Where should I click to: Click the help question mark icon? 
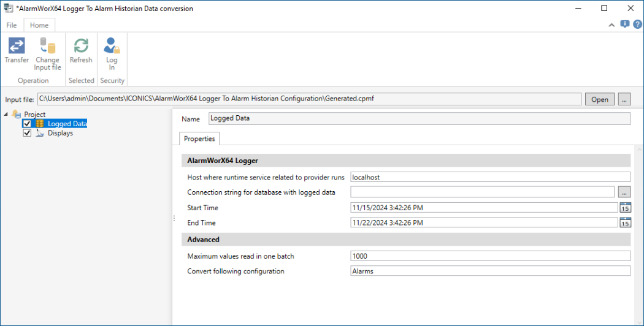(x=637, y=25)
